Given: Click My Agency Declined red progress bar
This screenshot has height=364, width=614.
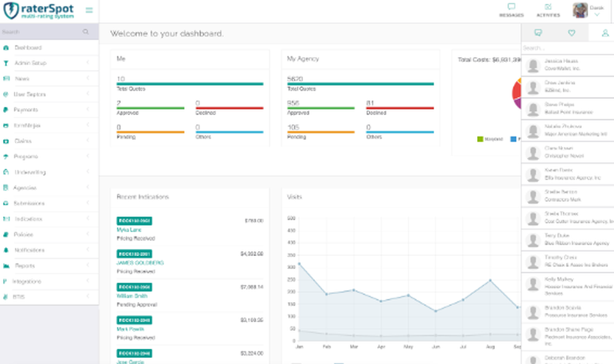Looking at the screenshot, I should pos(400,108).
